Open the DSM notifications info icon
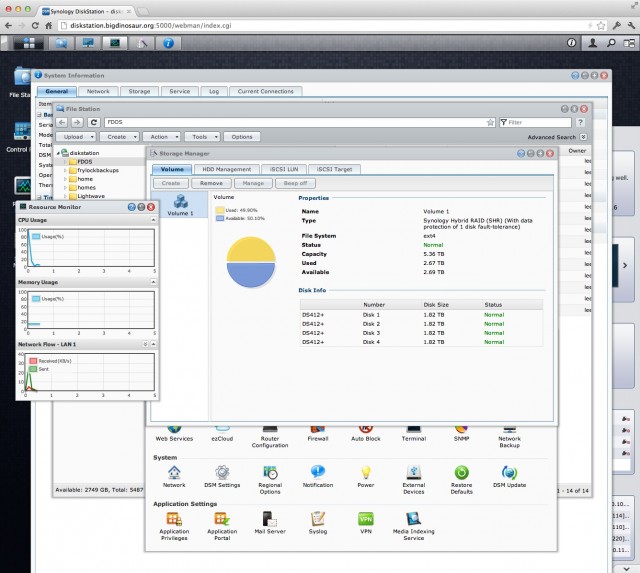The width and height of the screenshot is (640, 573). click(571, 43)
